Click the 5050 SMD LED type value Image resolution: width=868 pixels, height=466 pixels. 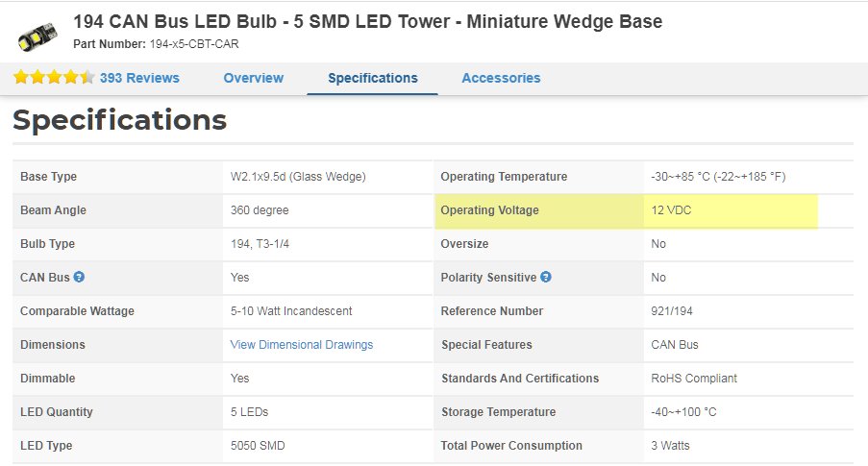point(258,446)
